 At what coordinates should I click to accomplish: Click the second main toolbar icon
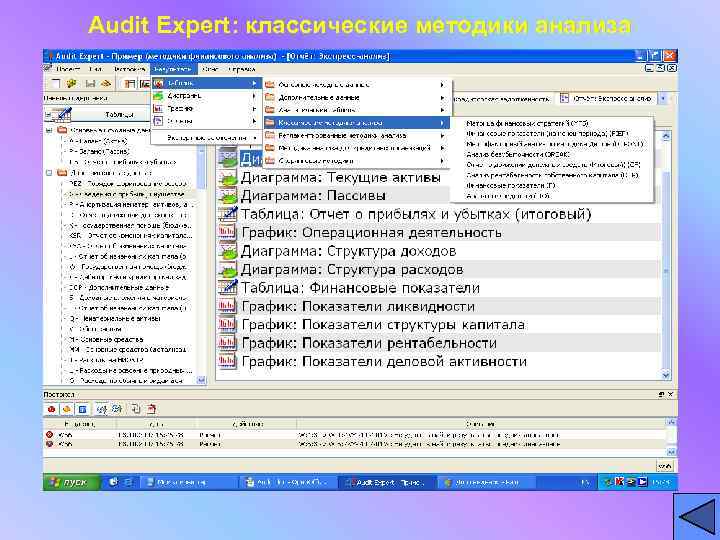71,83
